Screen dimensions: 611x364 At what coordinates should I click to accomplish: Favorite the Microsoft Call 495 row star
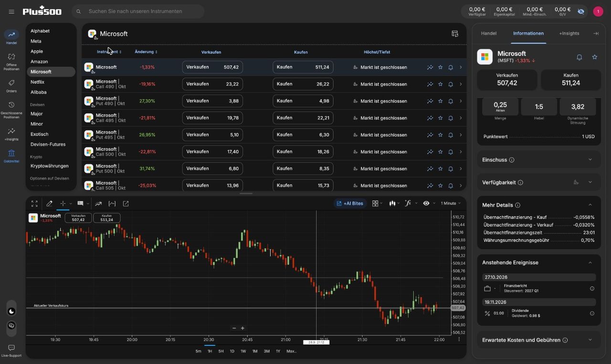tap(440, 118)
